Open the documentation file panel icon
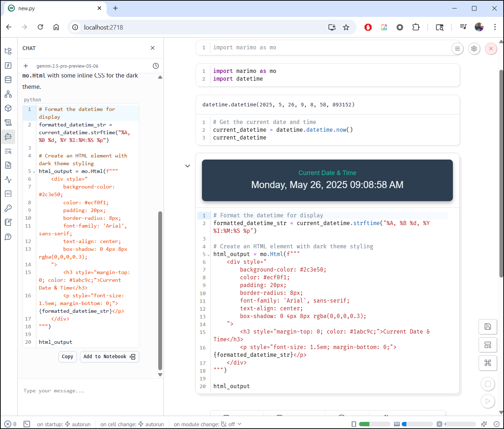The width and height of the screenshot is (504, 429). pyautogui.click(x=8, y=165)
